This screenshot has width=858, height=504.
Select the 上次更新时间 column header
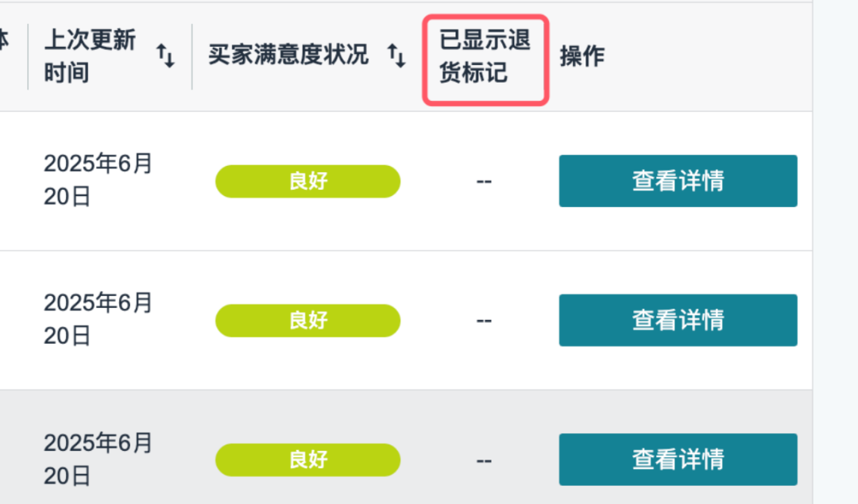[x=90, y=56]
